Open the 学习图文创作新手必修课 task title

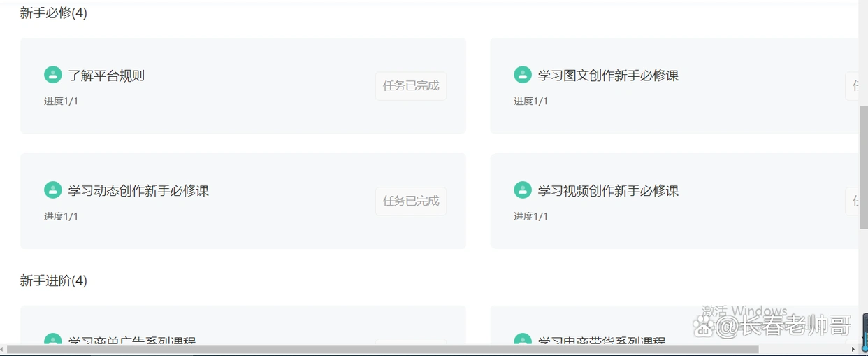coord(608,76)
